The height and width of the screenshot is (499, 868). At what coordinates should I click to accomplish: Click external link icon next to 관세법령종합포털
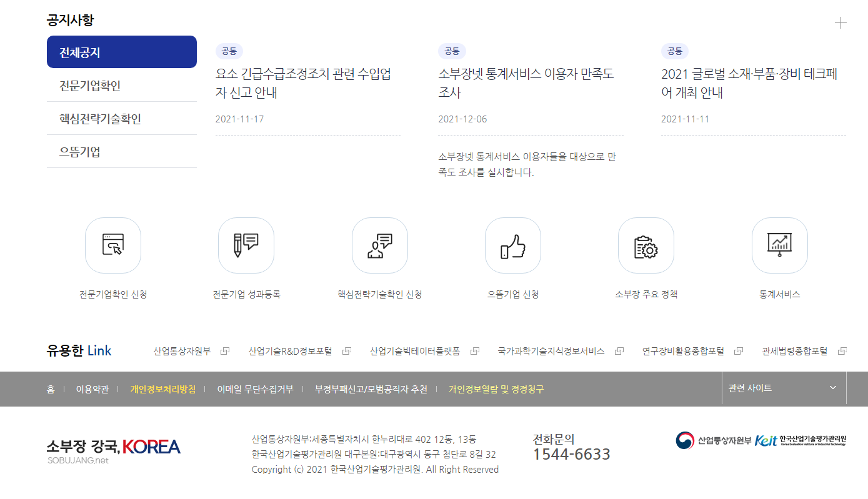pos(842,351)
